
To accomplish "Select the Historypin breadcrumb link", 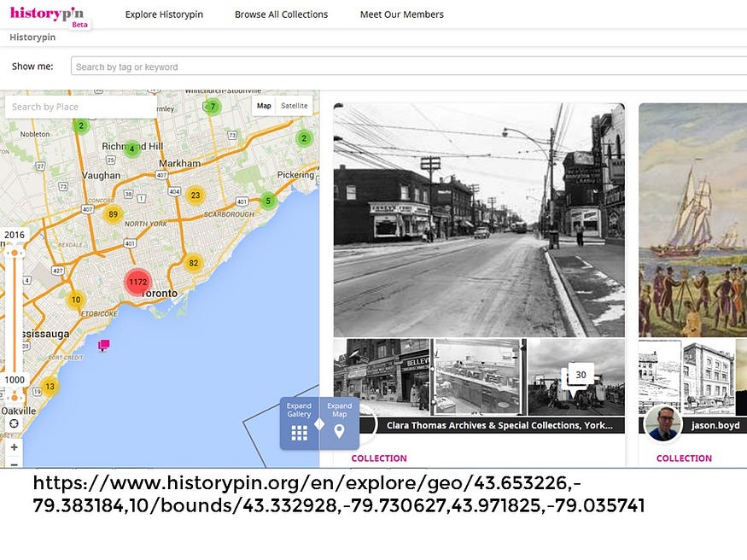I will (x=32, y=38).
